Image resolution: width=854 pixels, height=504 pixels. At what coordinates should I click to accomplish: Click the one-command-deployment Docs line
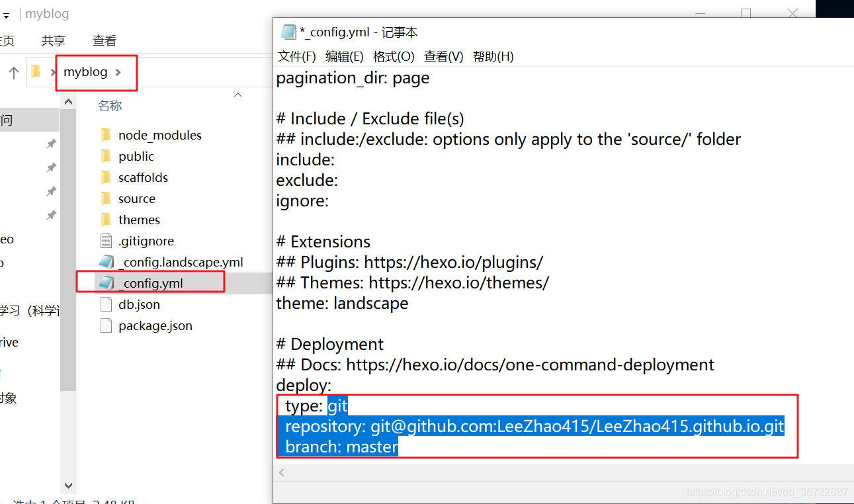point(495,364)
